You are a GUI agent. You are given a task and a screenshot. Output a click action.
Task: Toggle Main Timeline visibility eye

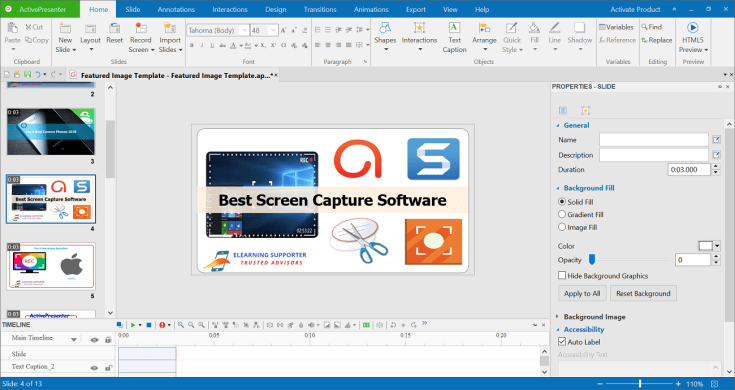tap(94, 339)
